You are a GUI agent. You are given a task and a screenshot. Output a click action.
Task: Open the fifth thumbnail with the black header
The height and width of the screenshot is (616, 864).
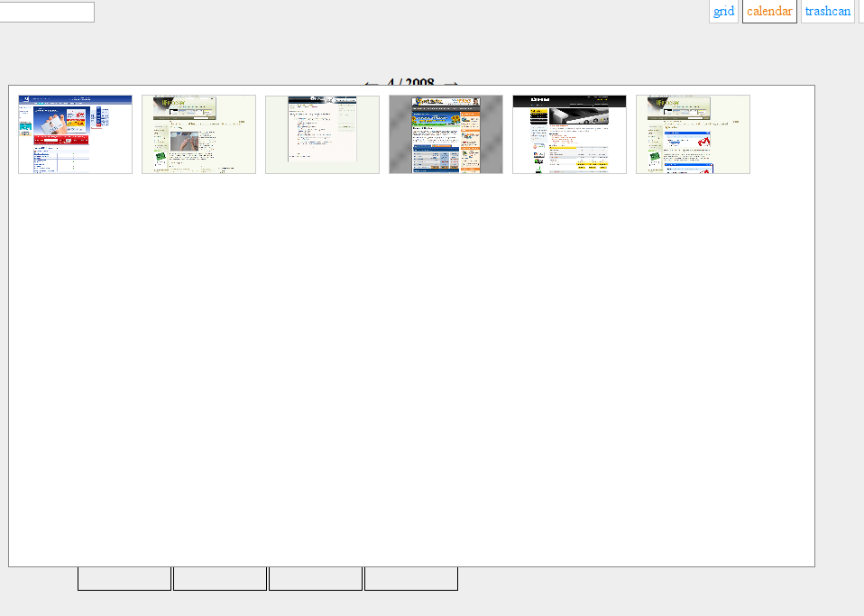click(569, 134)
